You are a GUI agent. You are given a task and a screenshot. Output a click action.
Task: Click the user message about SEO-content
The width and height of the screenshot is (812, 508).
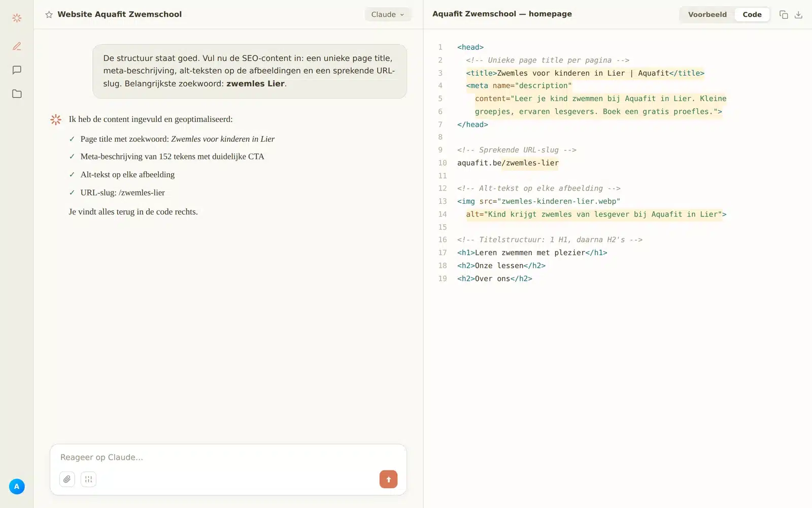pyautogui.click(x=250, y=71)
